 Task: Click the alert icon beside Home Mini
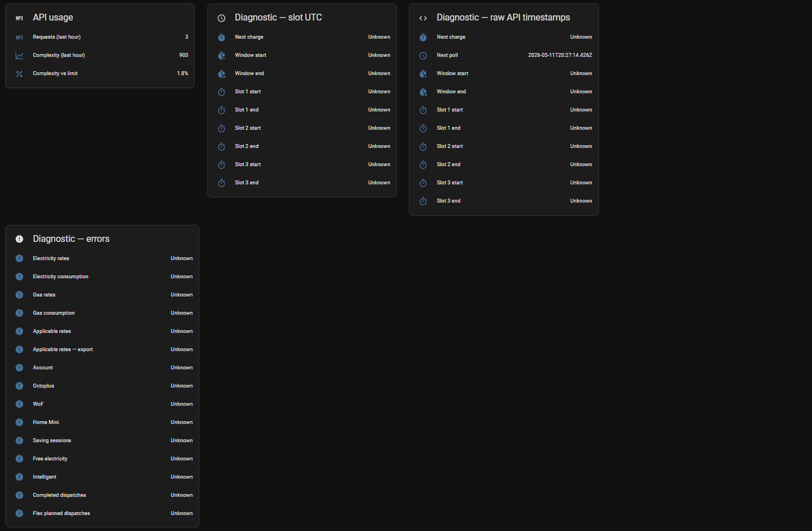pos(19,422)
